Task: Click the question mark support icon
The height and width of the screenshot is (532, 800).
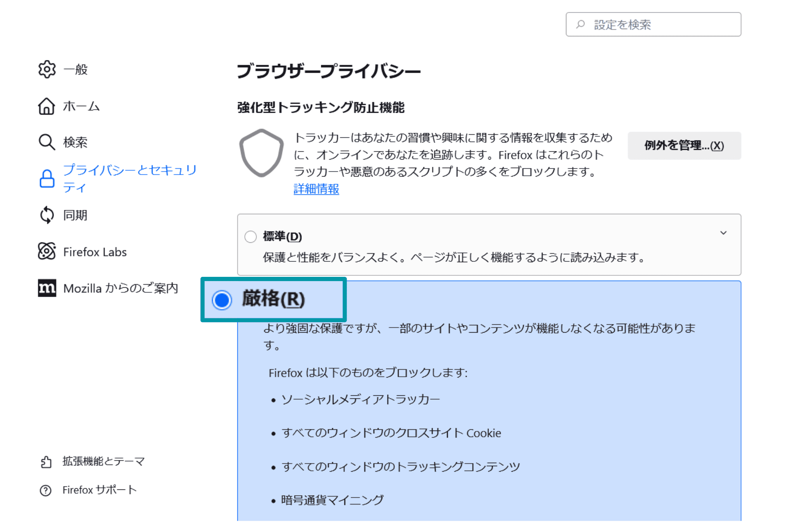Action: 46,490
